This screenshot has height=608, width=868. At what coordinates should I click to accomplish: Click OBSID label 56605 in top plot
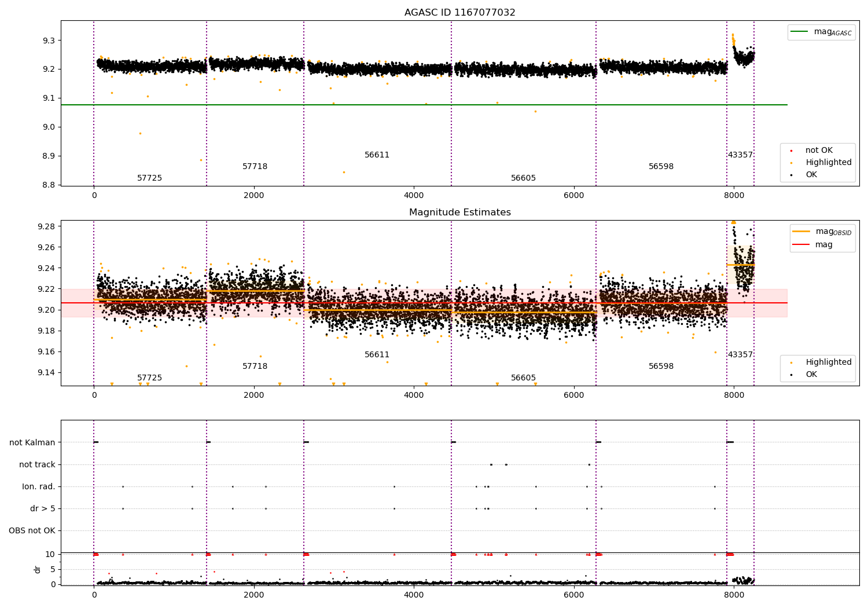tap(523, 178)
